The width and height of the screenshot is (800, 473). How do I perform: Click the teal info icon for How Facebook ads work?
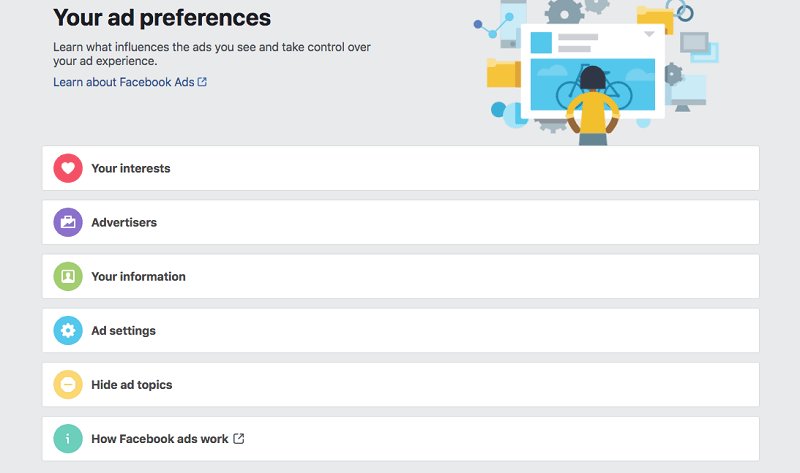(x=68, y=439)
